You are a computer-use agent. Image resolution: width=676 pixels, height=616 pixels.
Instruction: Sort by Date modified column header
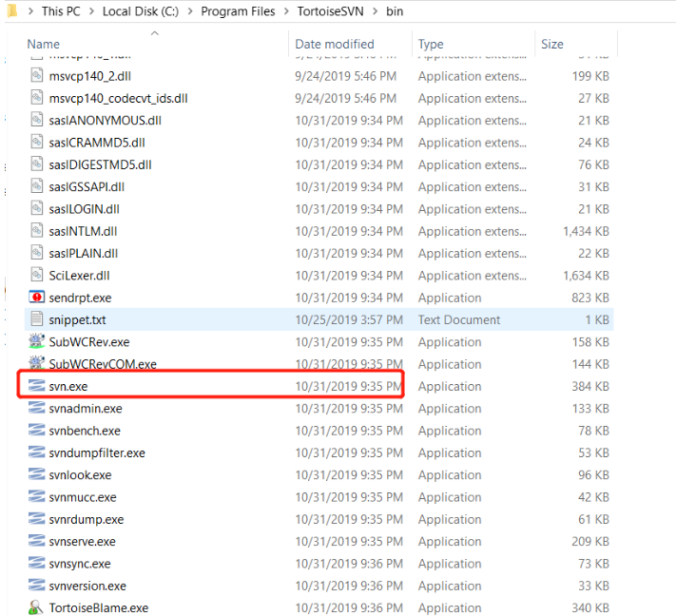pyautogui.click(x=334, y=44)
